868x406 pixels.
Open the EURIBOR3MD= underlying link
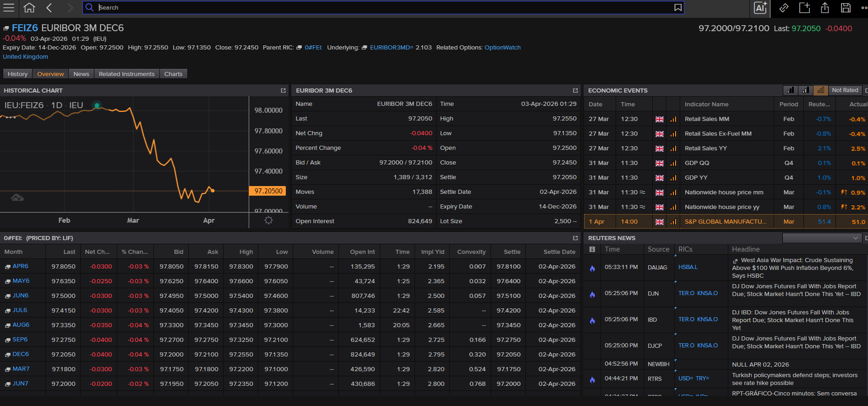392,48
